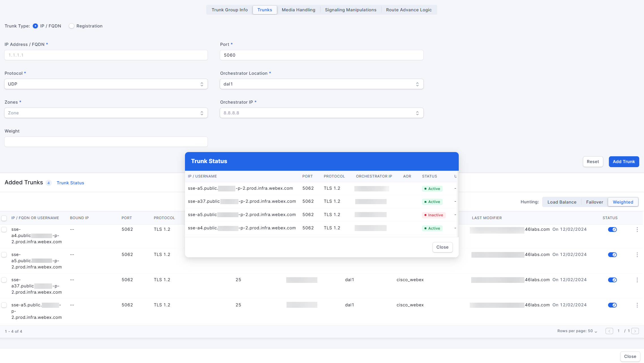Disable status toggle for sse-a4 trunk
The width and height of the screenshot is (644, 363).
612,230
